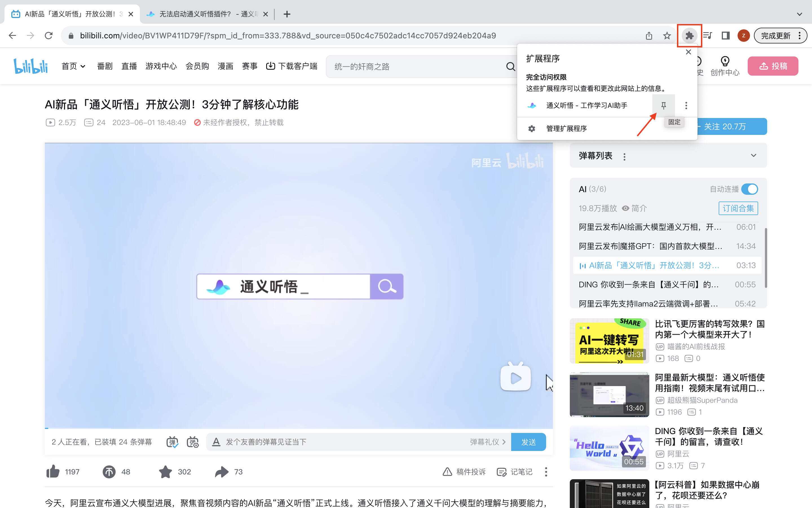Share the video arrow icon
The image size is (812, 508).
(x=221, y=472)
